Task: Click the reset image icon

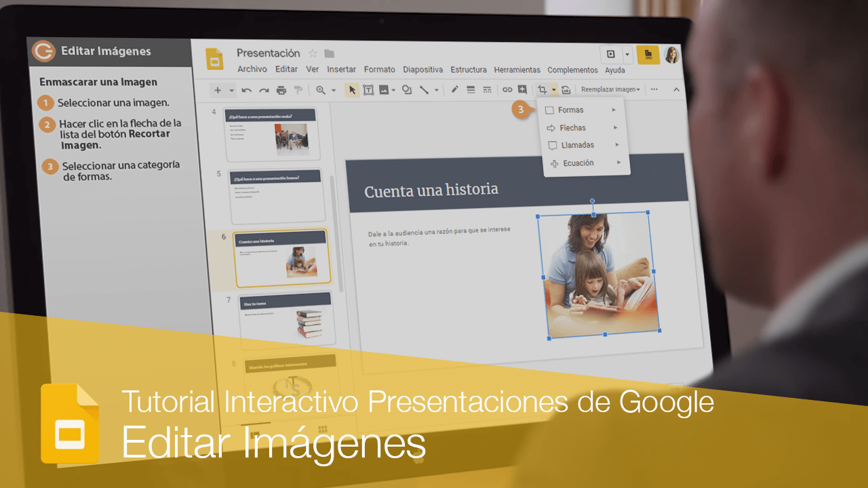Action: (x=566, y=89)
